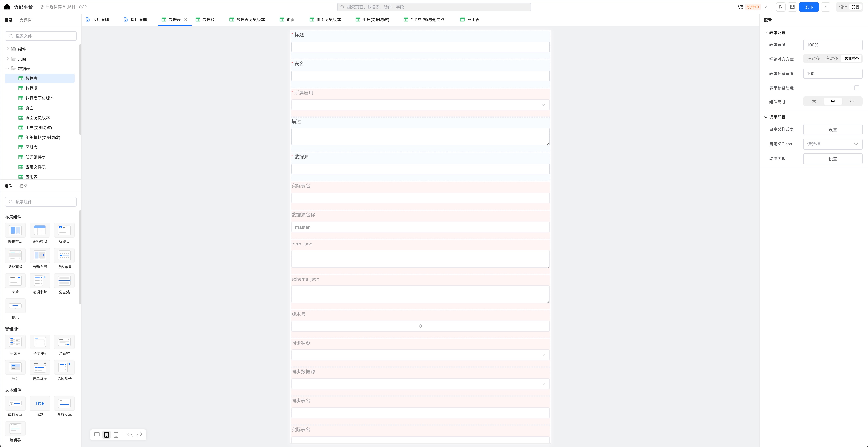Collapse the 数据表 folder in tree
The width and height of the screenshot is (868, 447).
[x=8, y=68]
